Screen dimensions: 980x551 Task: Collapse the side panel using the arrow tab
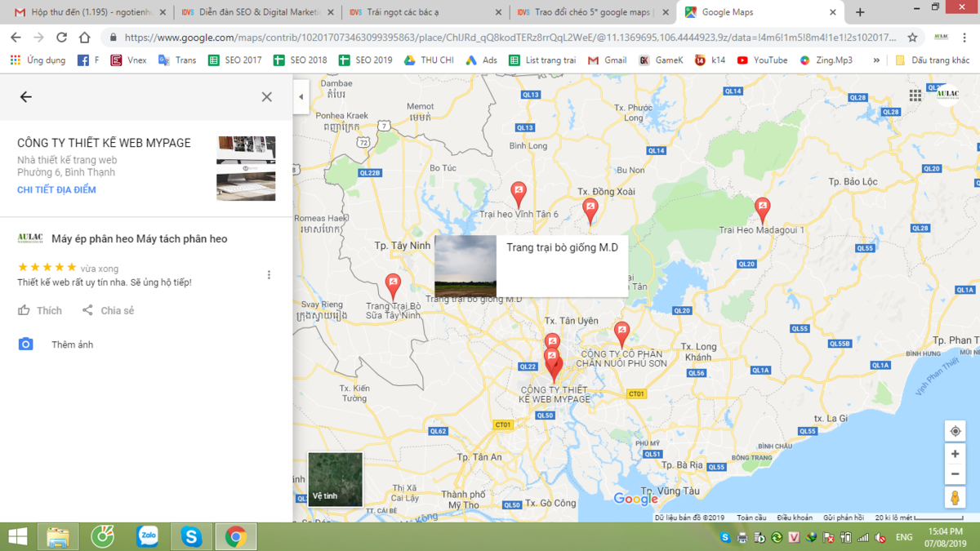pos(301,97)
